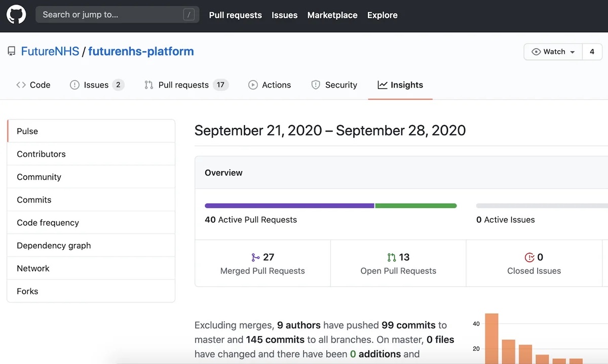Click the 0 Active Issues text

tap(506, 220)
